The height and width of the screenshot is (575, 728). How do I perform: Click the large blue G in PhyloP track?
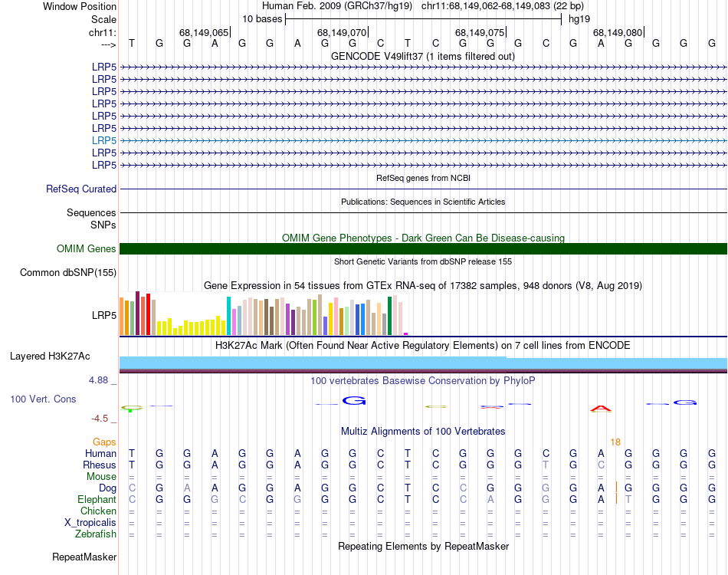(355, 400)
